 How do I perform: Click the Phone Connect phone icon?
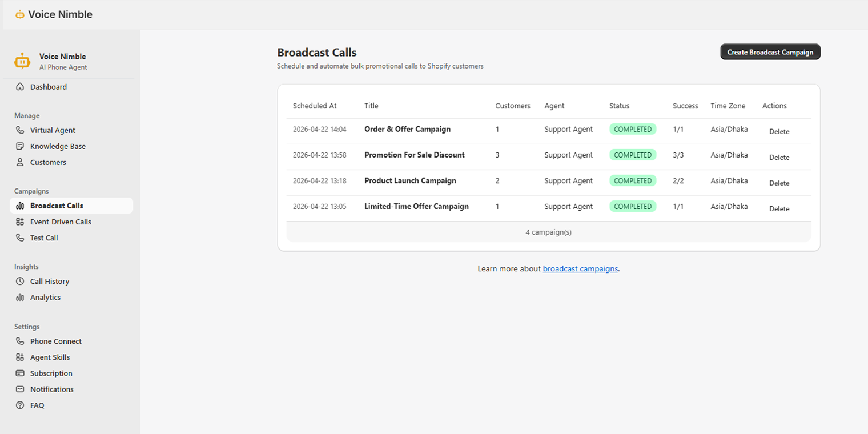coord(20,341)
